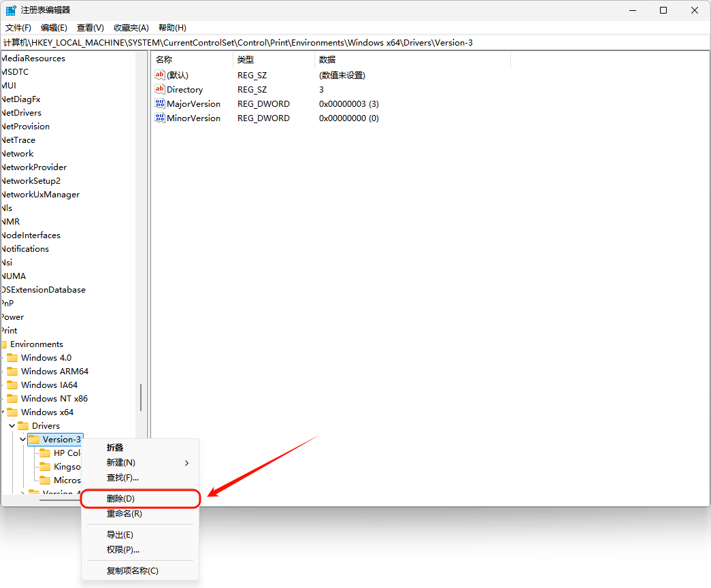Collapse the Version-3 tree node
This screenshot has height=588, width=711.
tap(23, 440)
